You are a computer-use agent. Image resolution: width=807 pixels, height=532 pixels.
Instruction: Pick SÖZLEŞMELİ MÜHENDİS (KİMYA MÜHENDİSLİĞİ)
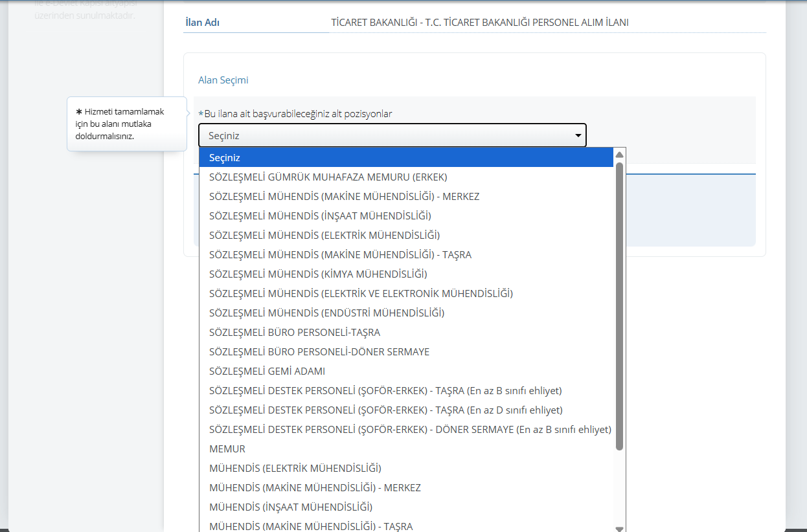318,274
